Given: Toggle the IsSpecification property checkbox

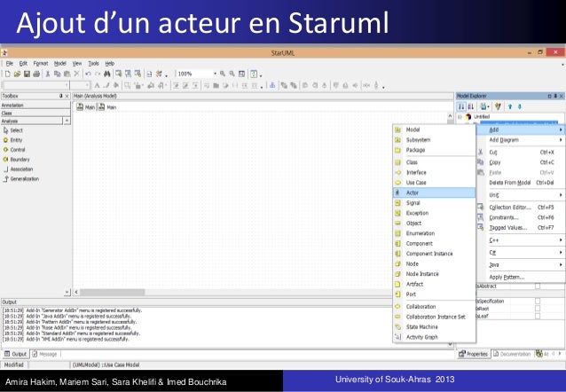Looking at the screenshot, I should pyautogui.click(x=538, y=301).
